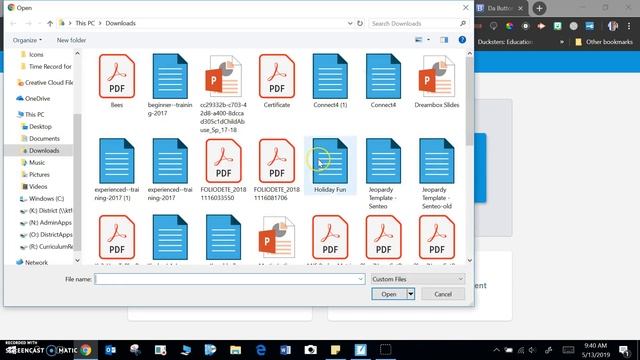Screen dimensions: 640x360
Task: Select Jeopardy Template - Senteo-old file
Action: [437, 173]
